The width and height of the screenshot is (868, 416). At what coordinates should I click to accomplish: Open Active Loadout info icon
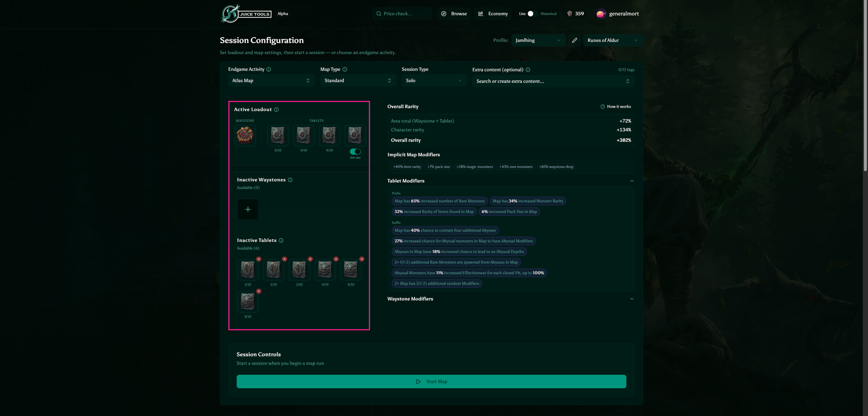[276, 110]
